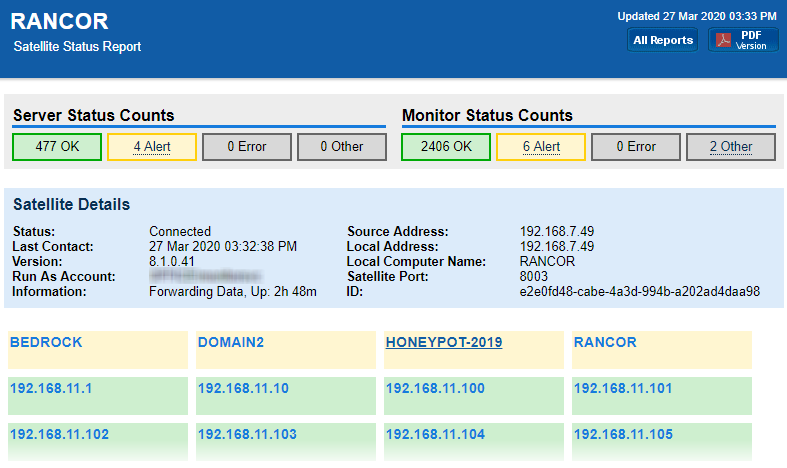This screenshot has height=468, width=787.
Task: Open the DOMAIN2 server link
Action: [x=231, y=342]
